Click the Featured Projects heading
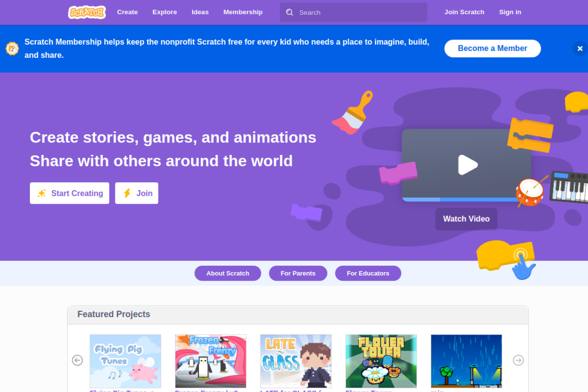The height and width of the screenshot is (392, 588). point(114,314)
